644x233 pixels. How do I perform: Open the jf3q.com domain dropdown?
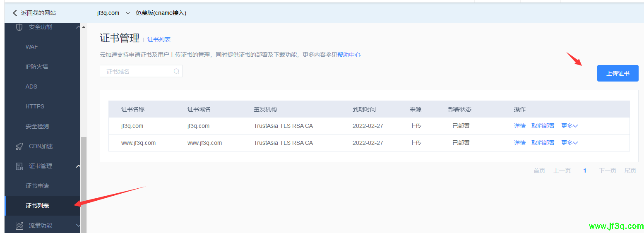[127, 13]
